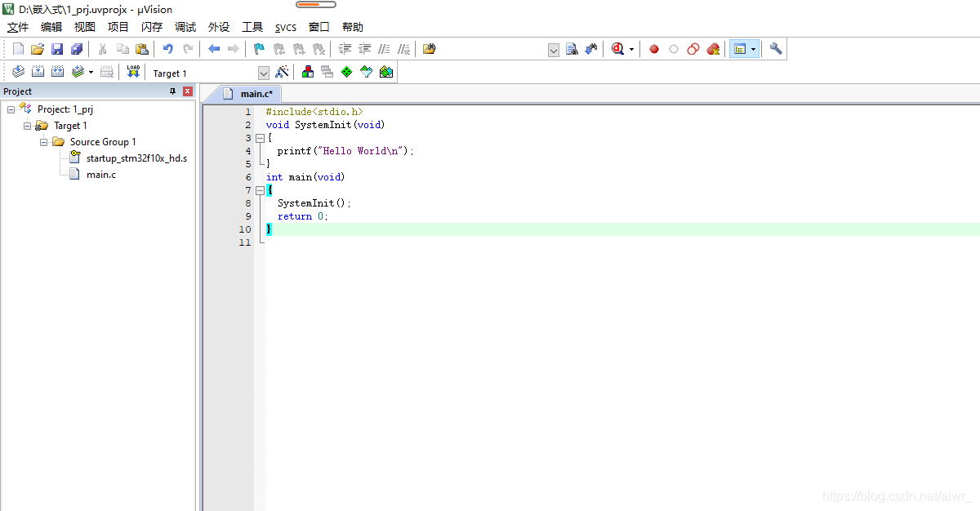Open the Target 1 dropdown
Screen dimensions: 980x511
[263, 73]
